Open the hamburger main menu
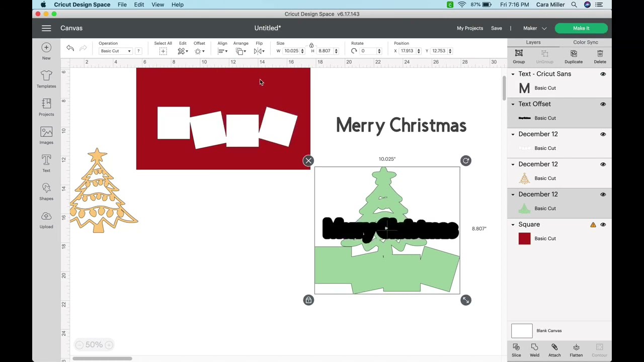 [x=46, y=28]
